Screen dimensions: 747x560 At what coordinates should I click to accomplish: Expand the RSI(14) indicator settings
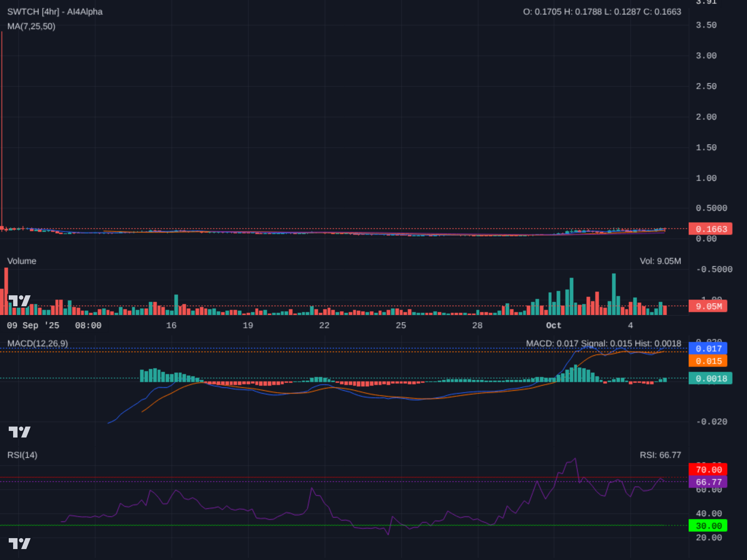coord(22,455)
